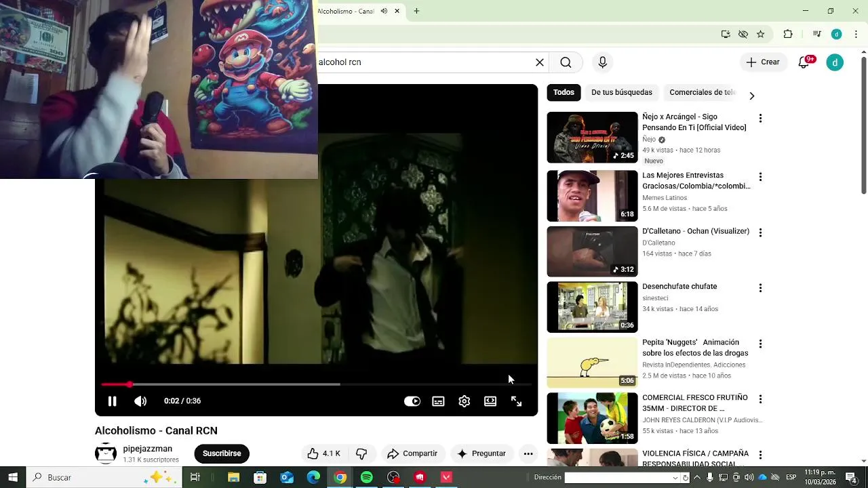The width and height of the screenshot is (868, 488).
Task: Clear the search box with the X
Action: (x=540, y=62)
